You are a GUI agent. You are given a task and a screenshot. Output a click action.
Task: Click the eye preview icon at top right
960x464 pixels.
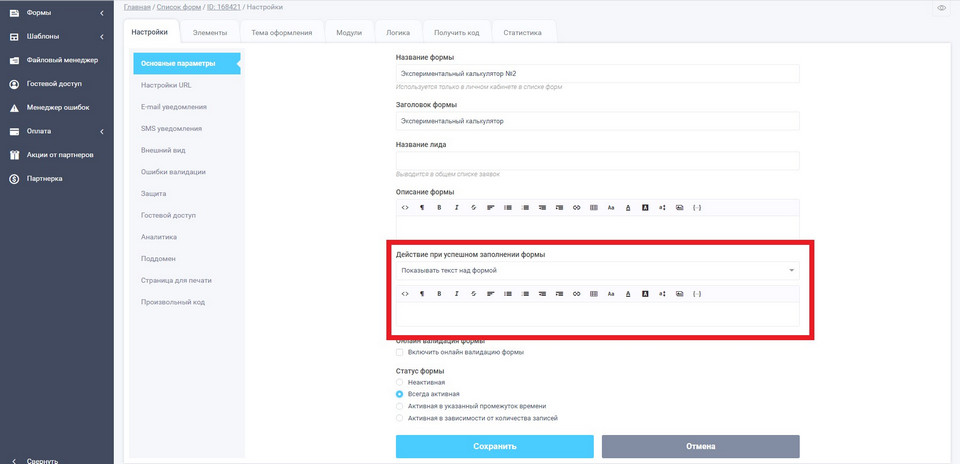tap(942, 8)
